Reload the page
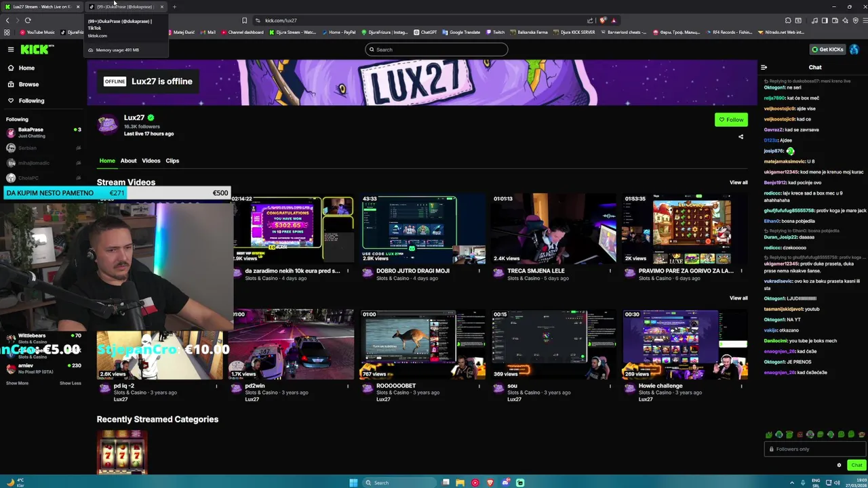868x488 pixels. 28,20
